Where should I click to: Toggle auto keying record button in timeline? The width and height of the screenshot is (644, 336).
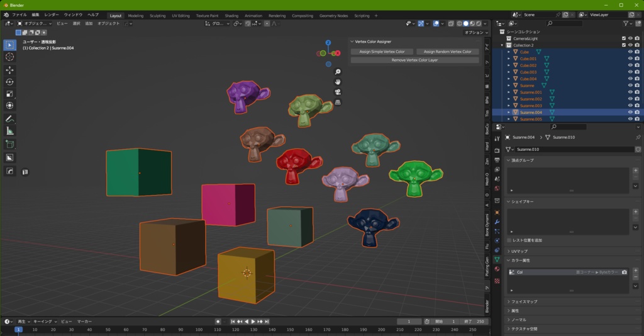pos(218,322)
